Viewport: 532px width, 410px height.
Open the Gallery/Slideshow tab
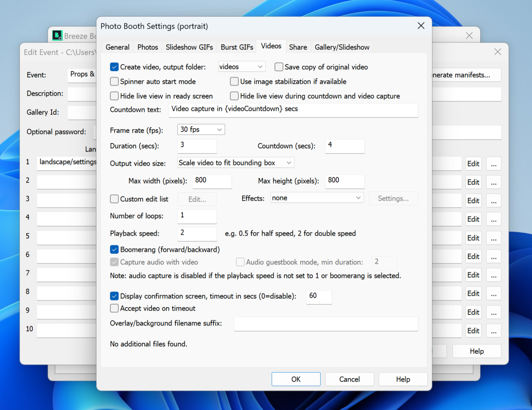342,47
